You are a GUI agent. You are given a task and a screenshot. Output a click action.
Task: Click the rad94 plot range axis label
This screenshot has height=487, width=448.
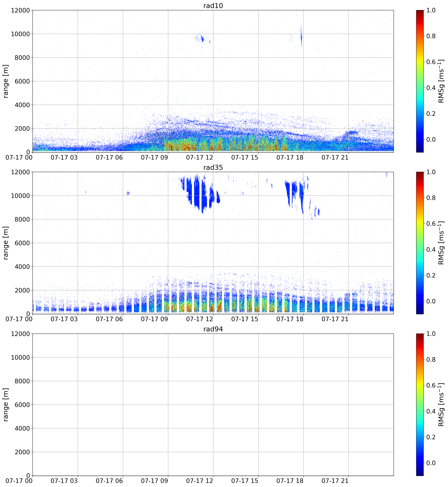pyautogui.click(x=6, y=405)
